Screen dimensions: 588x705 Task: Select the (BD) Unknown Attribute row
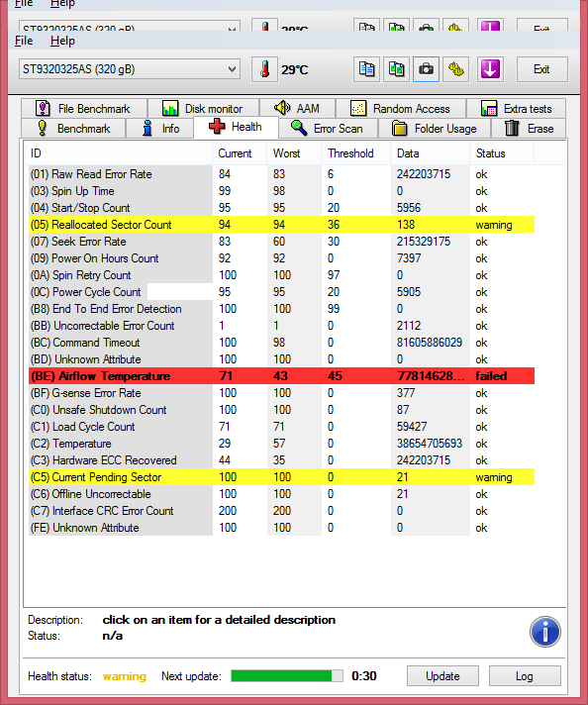click(282, 359)
